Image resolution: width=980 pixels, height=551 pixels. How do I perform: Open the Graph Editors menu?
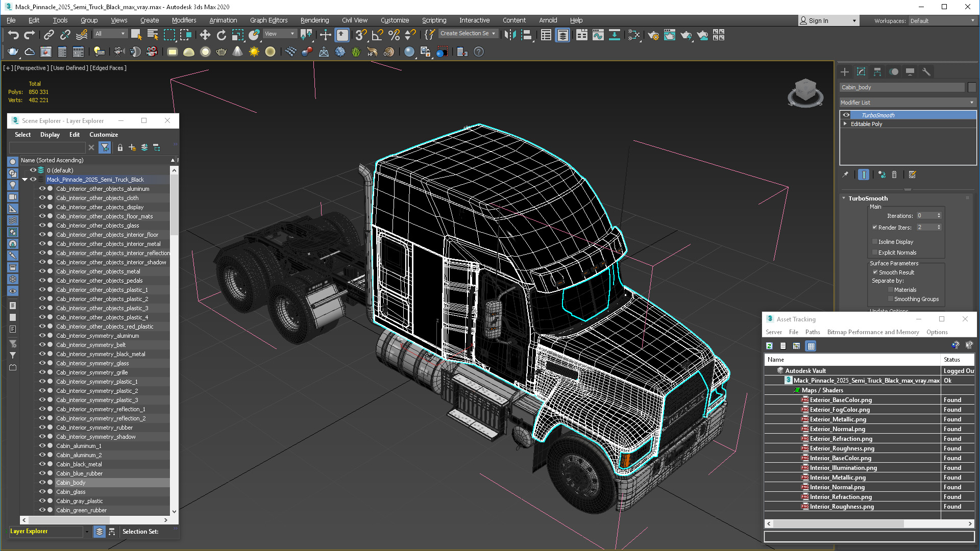[x=268, y=20]
